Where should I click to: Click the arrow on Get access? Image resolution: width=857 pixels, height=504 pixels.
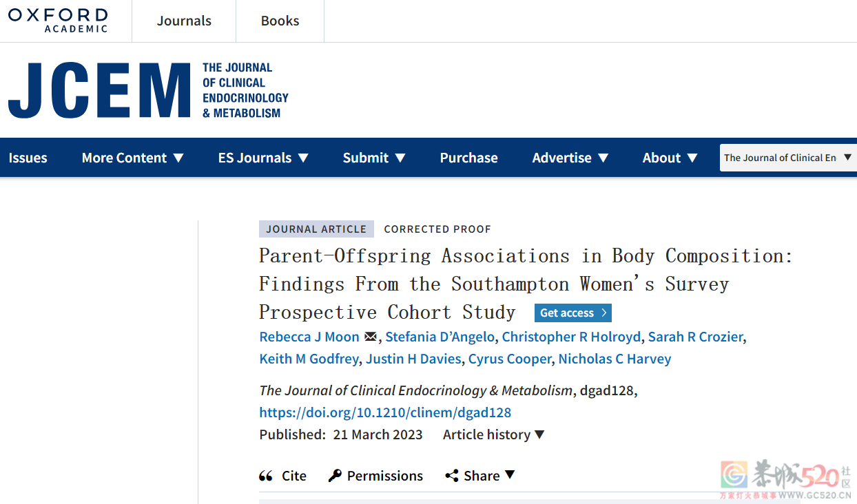point(603,313)
